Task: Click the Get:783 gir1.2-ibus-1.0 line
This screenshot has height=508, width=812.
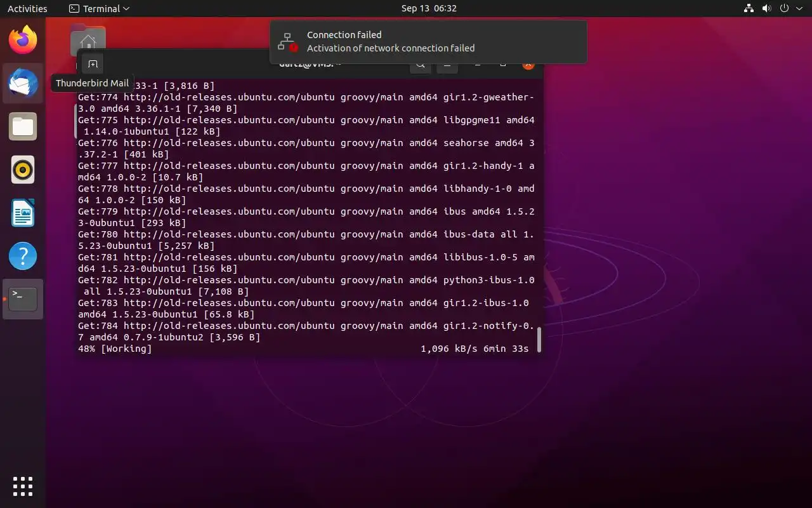Action: click(x=303, y=309)
